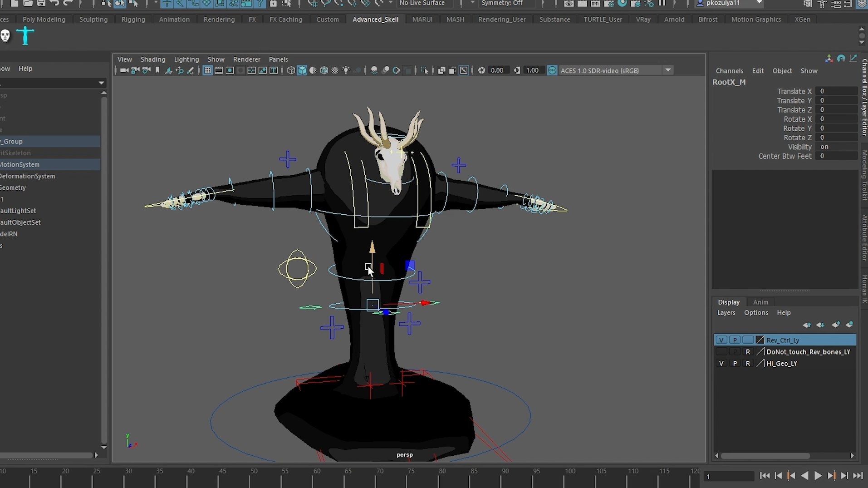Select MotionSystem in the outliner
This screenshot has height=488, width=868.
click(x=20, y=164)
